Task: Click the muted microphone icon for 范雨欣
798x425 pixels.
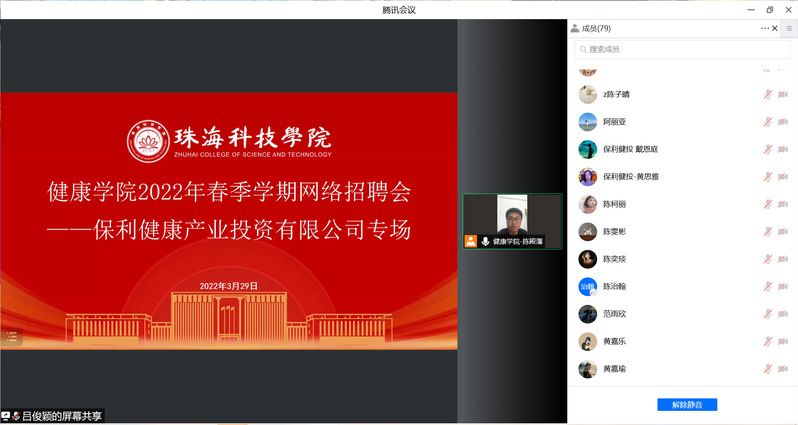Action: (768, 314)
